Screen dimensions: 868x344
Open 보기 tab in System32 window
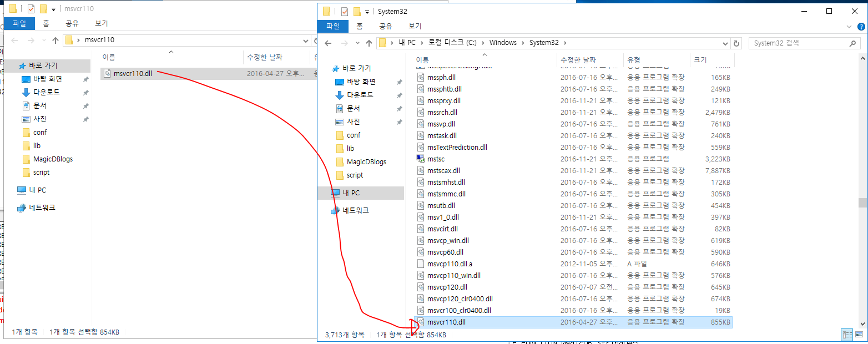415,26
